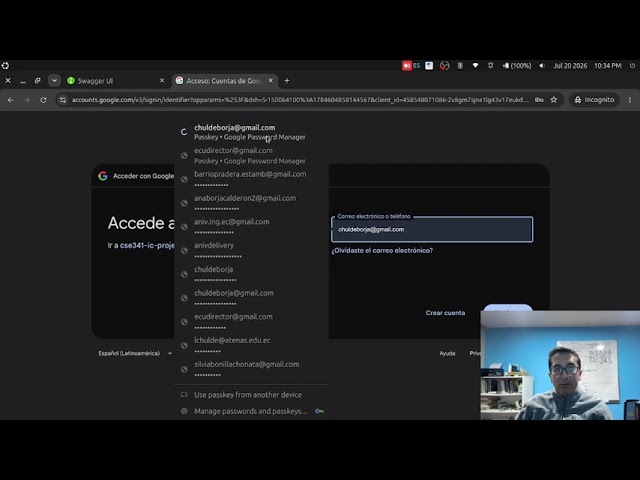Reload the Google sign-in page
The width and height of the screenshot is (640, 480).
coord(43,100)
